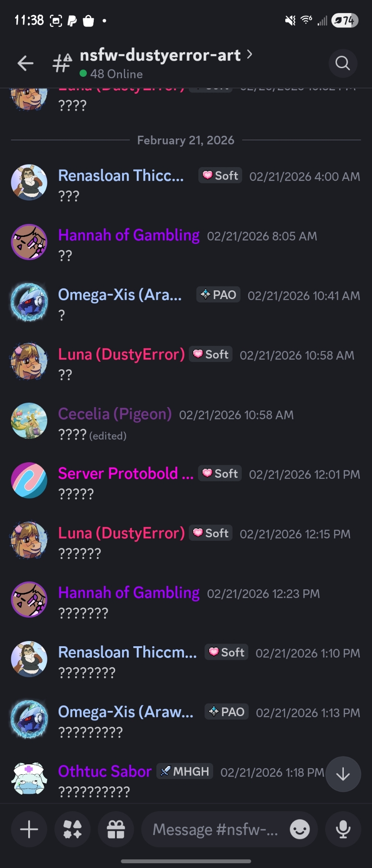Open Hannah of Gambling's 8:05 AM name

click(x=129, y=235)
